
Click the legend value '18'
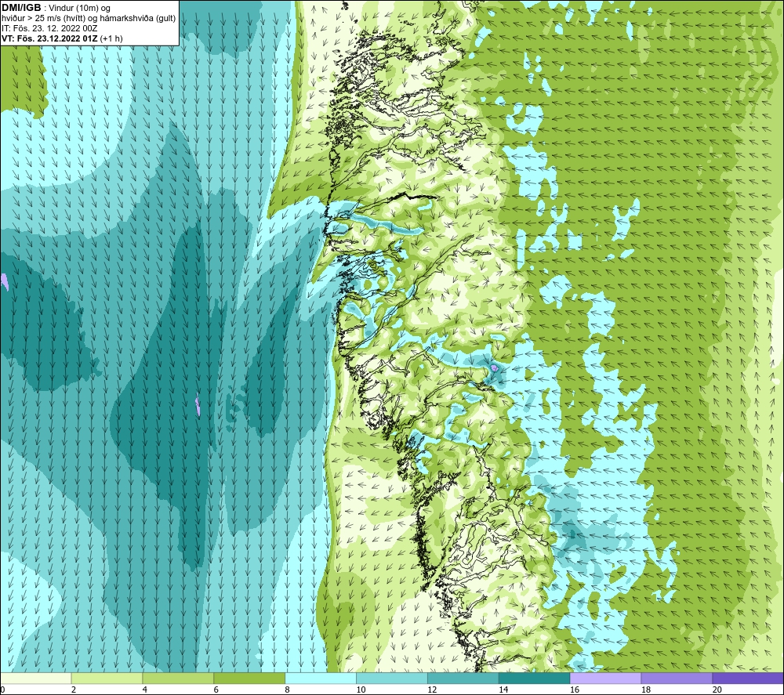(x=645, y=690)
